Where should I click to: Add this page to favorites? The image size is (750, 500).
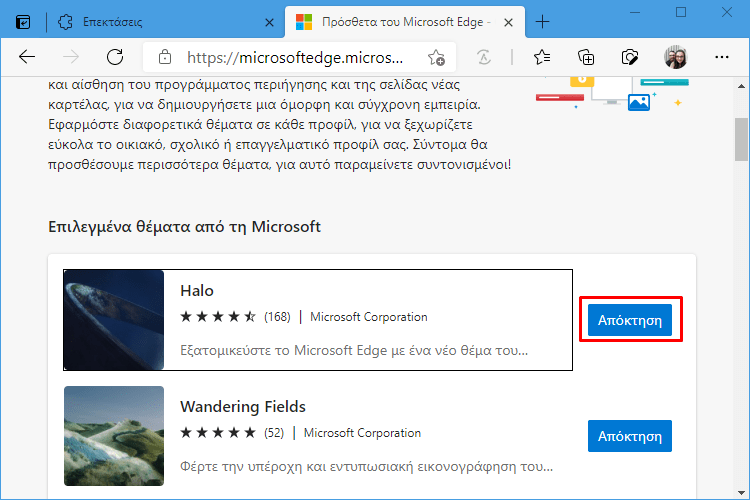[436, 57]
